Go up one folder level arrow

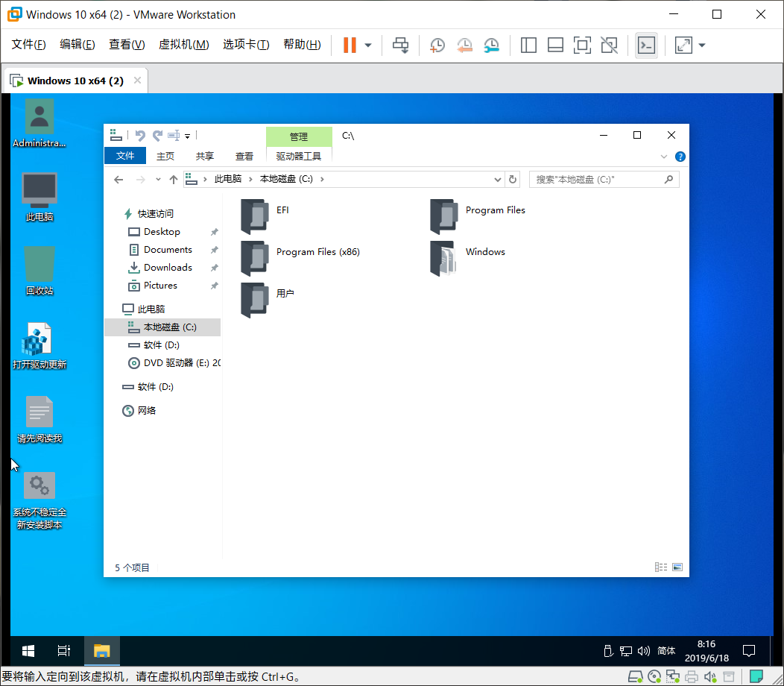pos(174,180)
